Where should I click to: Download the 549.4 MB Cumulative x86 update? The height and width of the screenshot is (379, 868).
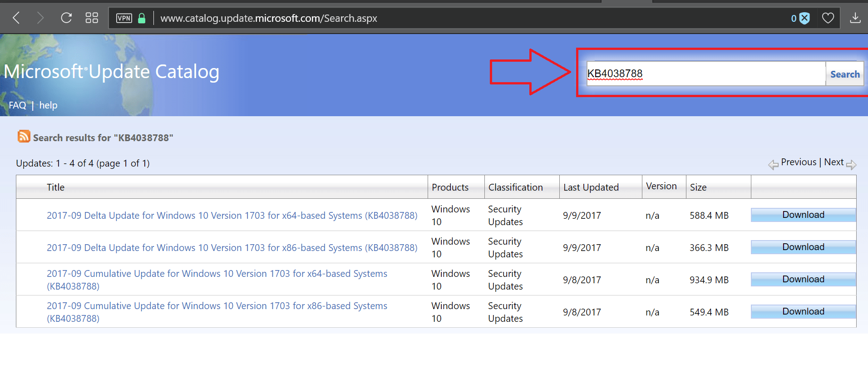[x=804, y=311]
